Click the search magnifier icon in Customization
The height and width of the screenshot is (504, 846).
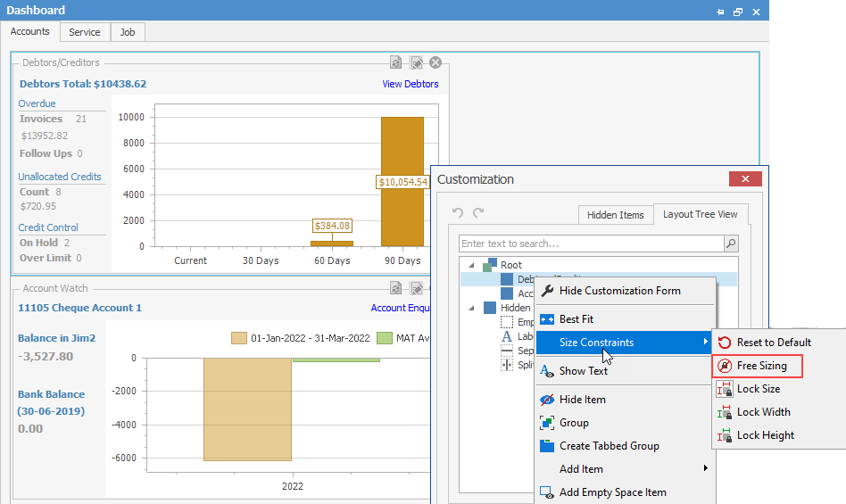(731, 244)
